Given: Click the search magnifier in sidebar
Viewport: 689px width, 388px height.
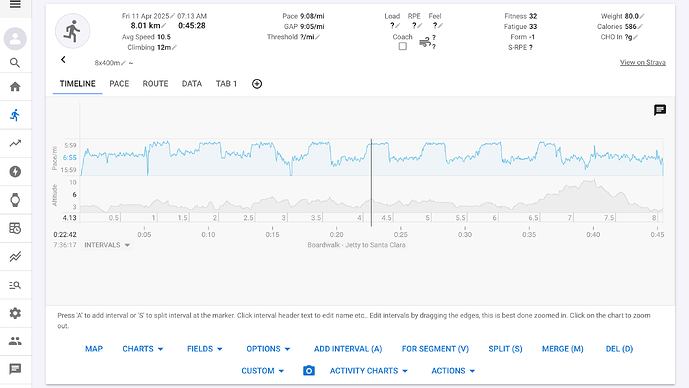Looking at the screenshot, I should [15, 63].
